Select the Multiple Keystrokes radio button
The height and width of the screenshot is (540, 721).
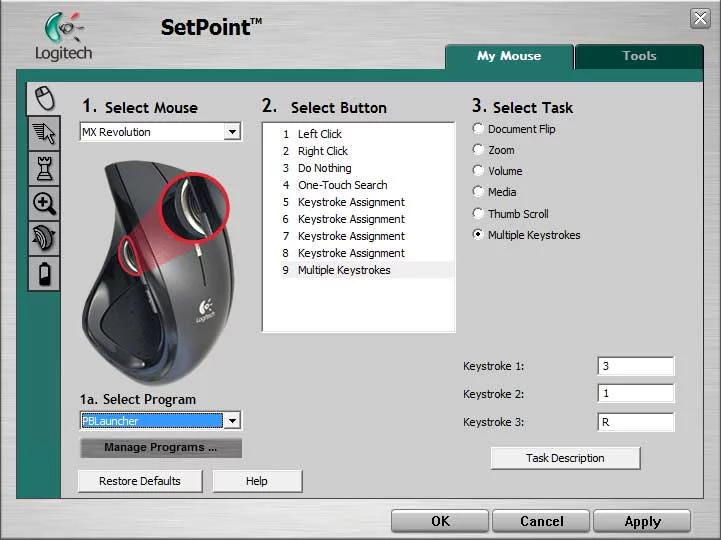478,235
